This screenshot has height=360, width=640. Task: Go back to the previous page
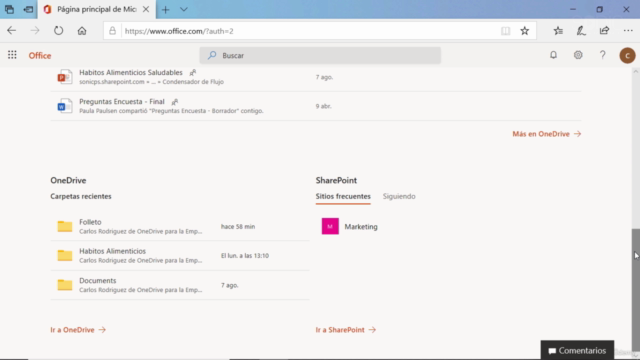11,31
